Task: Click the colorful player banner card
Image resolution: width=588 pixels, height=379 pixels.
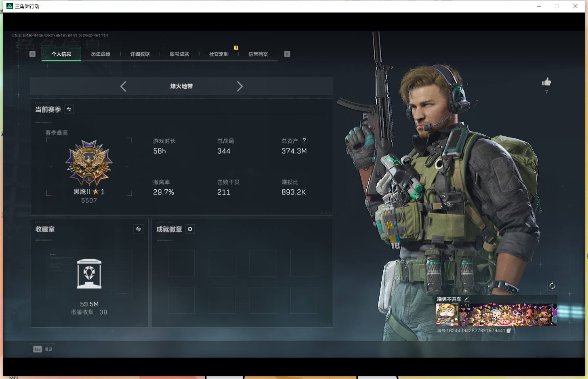Action: [508, 315]
